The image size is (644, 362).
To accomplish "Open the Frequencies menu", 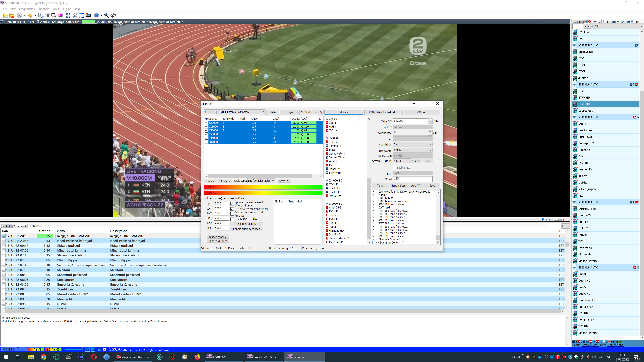I will point(27,9).
